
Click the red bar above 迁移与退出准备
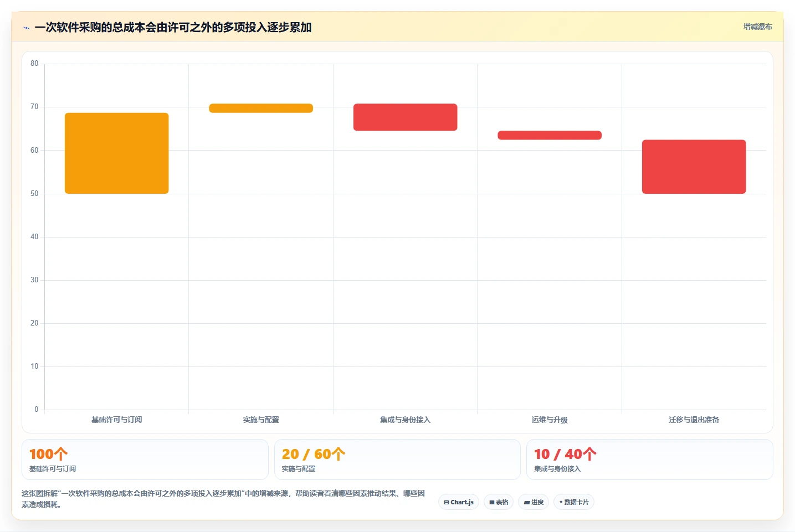click(694, 167)
